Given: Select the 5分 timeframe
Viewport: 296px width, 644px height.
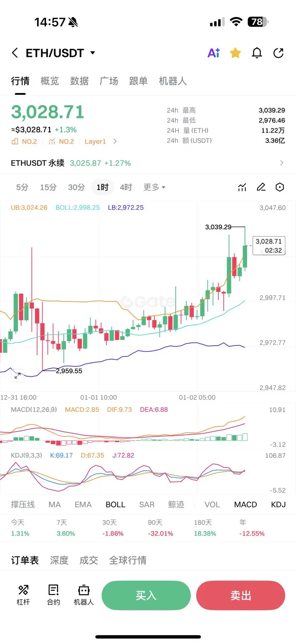Looking at the screenshot, I should 22,187.
